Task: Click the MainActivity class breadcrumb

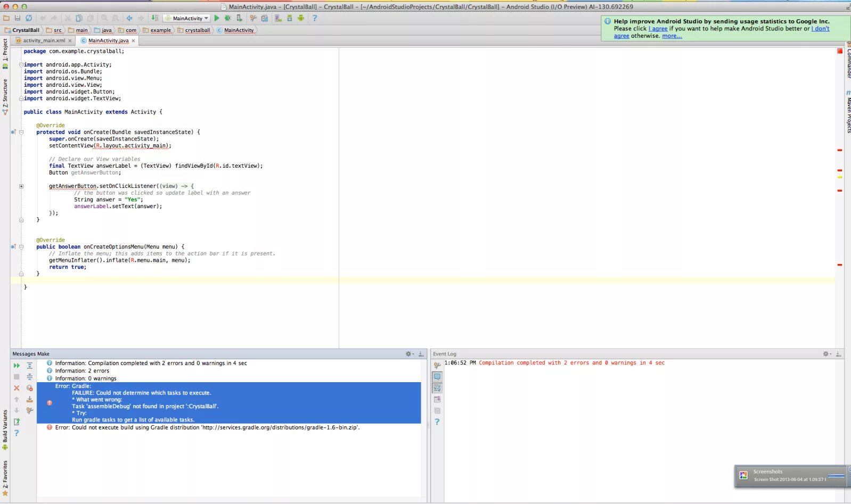Action: coord(235,30)
